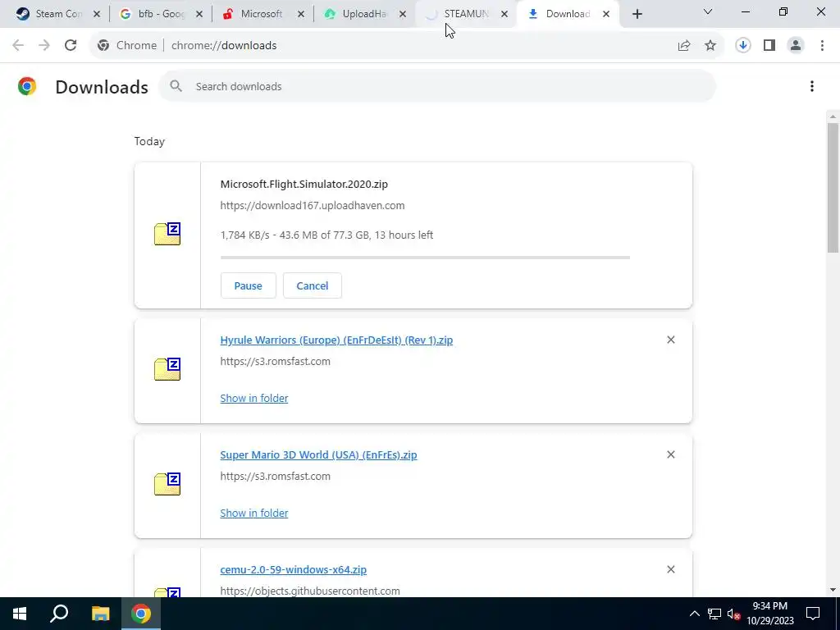
Task: Remove Super Mario 3D World from list
Action: [671, 454]
